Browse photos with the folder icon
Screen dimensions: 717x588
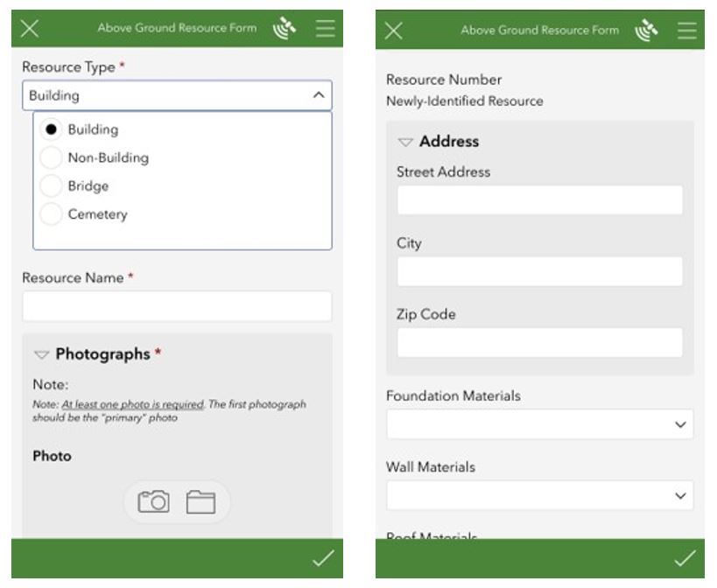[200, 501]
